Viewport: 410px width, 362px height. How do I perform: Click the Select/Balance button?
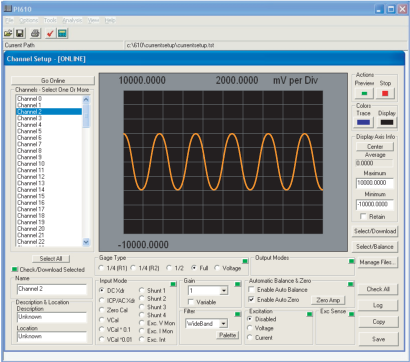pyautogui.click(x=375, y=247)
